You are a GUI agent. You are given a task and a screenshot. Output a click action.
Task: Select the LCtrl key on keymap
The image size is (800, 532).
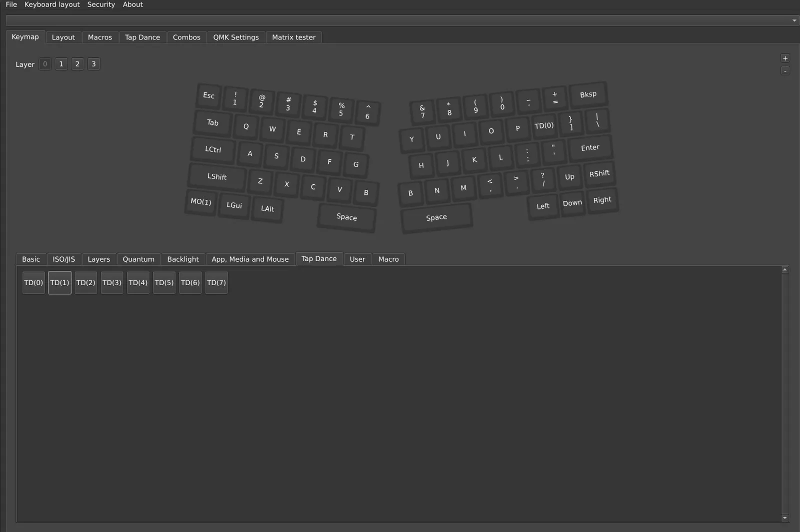click(213, 149)
